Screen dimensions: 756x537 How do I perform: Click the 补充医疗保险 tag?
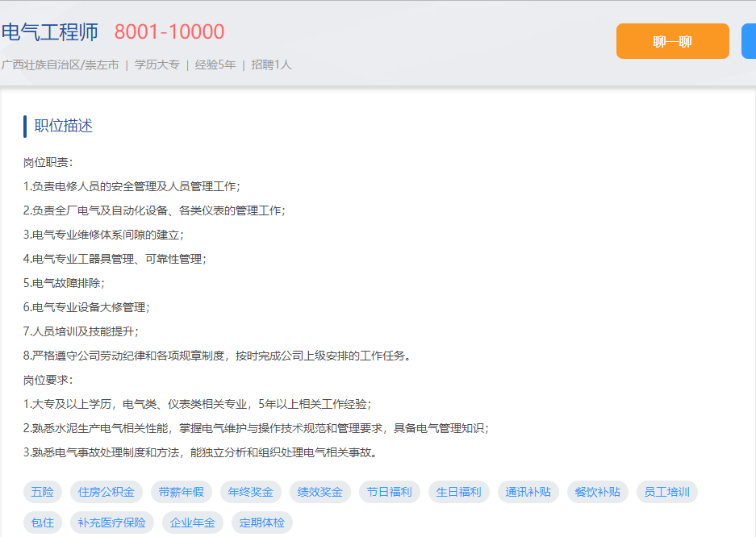click(112, 522)
